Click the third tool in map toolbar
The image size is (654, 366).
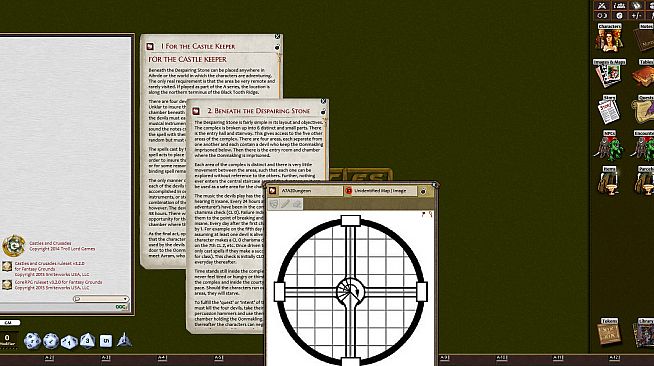[x=297, y=204]
